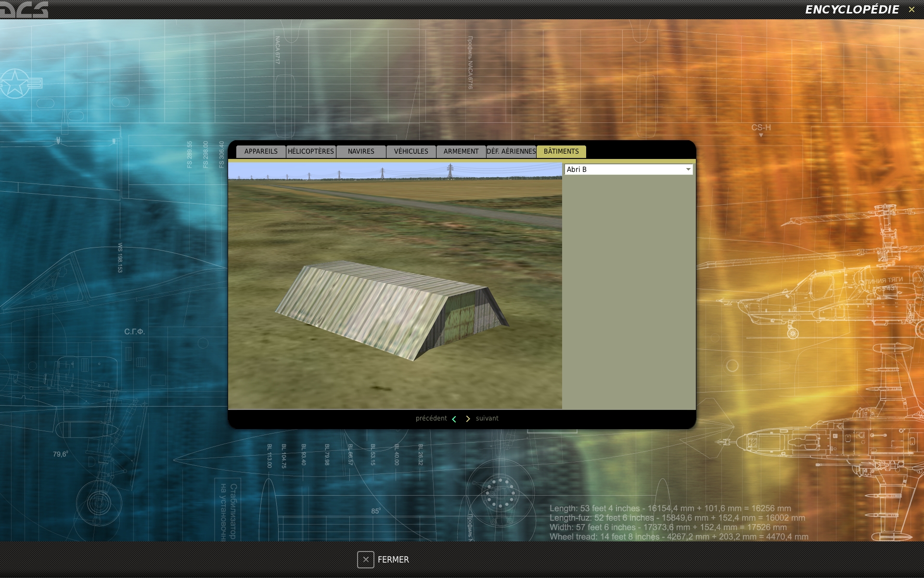Select the NAVIRES tab

pos(361,151)
